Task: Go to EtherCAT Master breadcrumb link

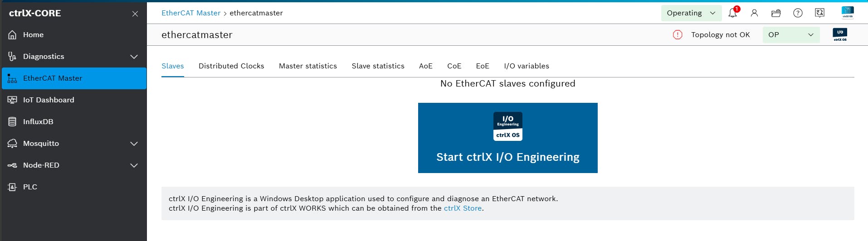Action: [191, 13]
